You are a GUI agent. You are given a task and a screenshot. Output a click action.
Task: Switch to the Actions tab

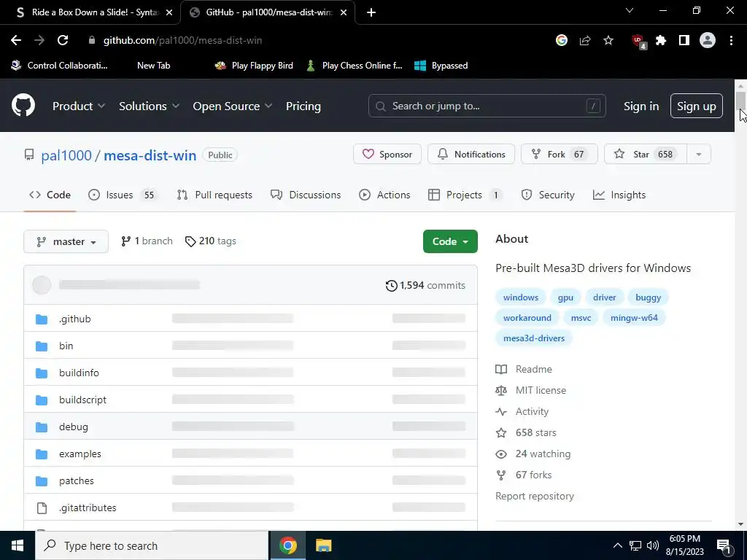pos(384,195)
